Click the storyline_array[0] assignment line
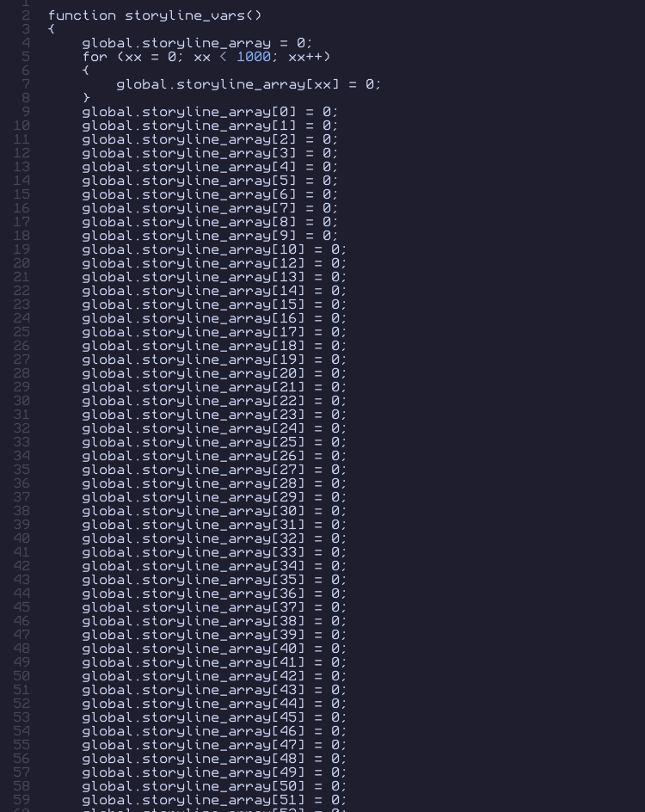The width and height of the screenshot is (645, 812). 210,111
